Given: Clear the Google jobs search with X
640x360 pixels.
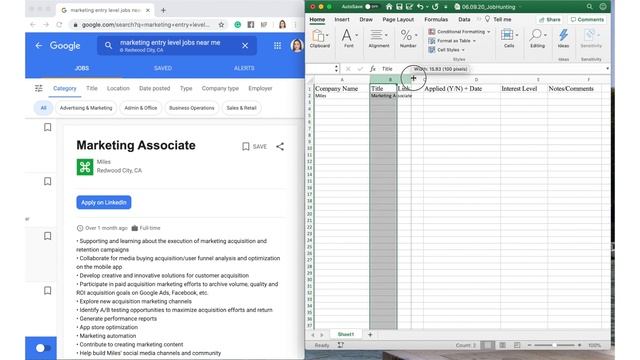Looking at the screenshot, I should 245,46.
